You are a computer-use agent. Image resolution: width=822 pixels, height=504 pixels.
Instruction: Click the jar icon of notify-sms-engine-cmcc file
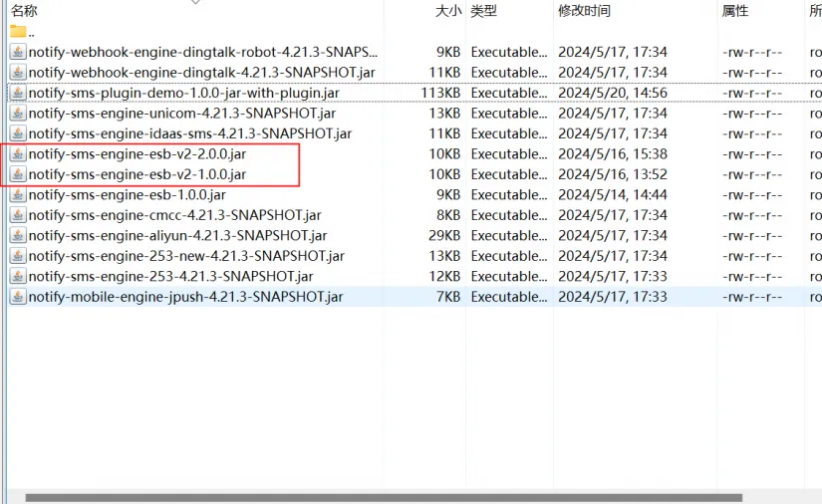pyautogui.click(x=18, y=215)
